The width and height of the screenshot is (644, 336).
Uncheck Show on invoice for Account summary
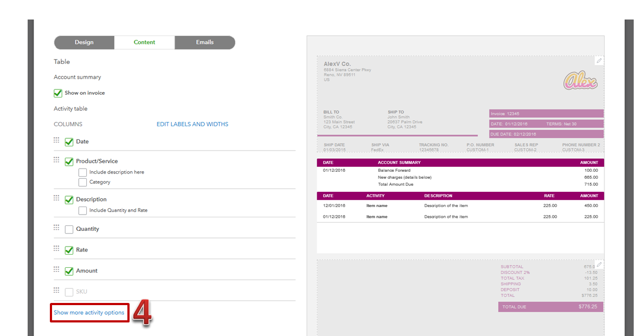[58, 93]
